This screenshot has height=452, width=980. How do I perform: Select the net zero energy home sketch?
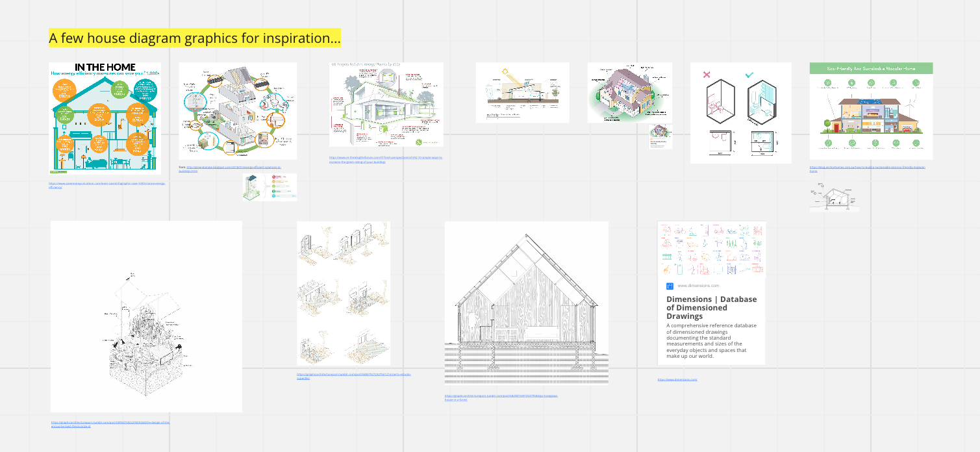coord(386,104)
